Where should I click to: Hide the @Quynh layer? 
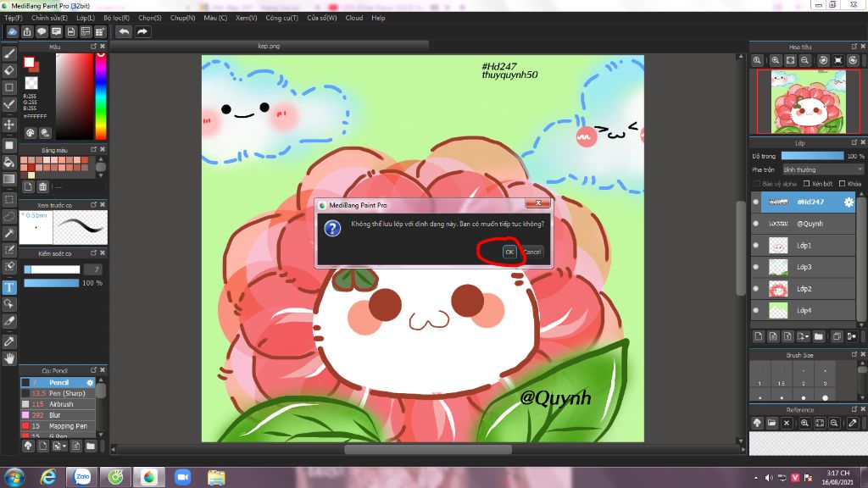(755, 224)
